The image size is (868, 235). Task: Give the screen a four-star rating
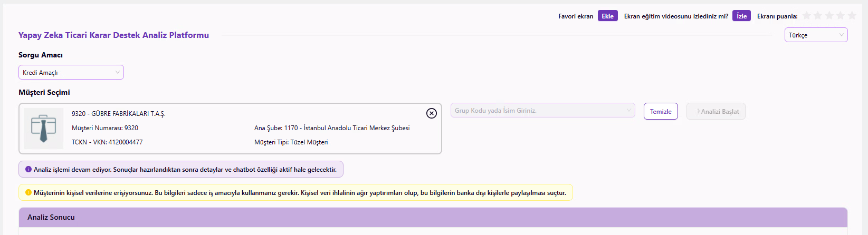(x=840, y=16)
